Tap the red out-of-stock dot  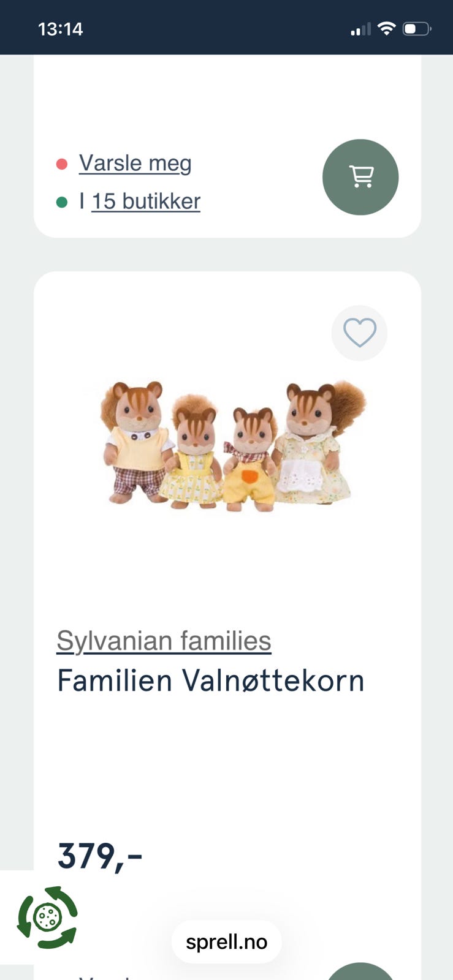61,164
